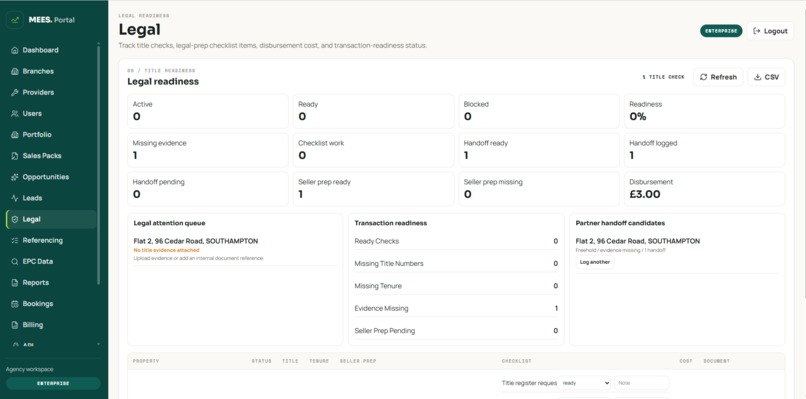The width and height of the screenshot is (806, 399).
Task: Click the Logout button
Action: 770,31
